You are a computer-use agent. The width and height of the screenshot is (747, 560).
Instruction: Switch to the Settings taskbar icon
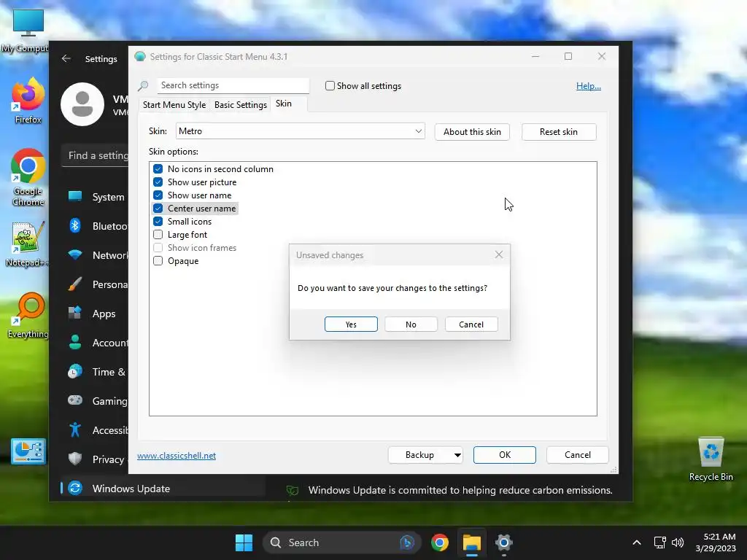(503, 542)
